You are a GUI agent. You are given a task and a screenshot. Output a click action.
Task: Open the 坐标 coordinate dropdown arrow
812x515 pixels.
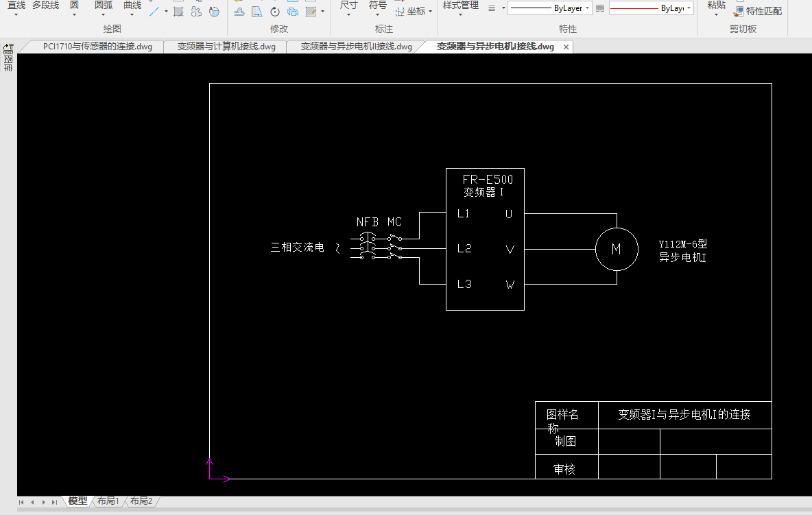(x=430, y=12)
